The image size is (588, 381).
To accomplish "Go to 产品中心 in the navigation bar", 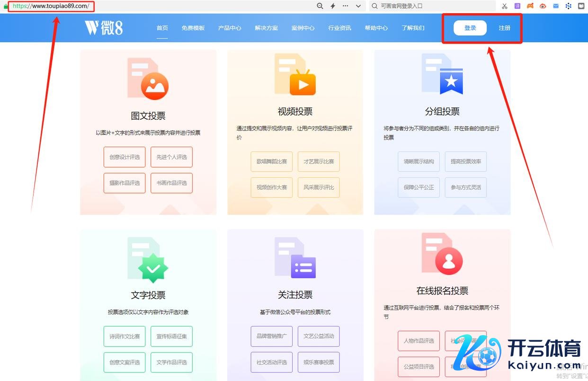I will click(x=230, y=28).
